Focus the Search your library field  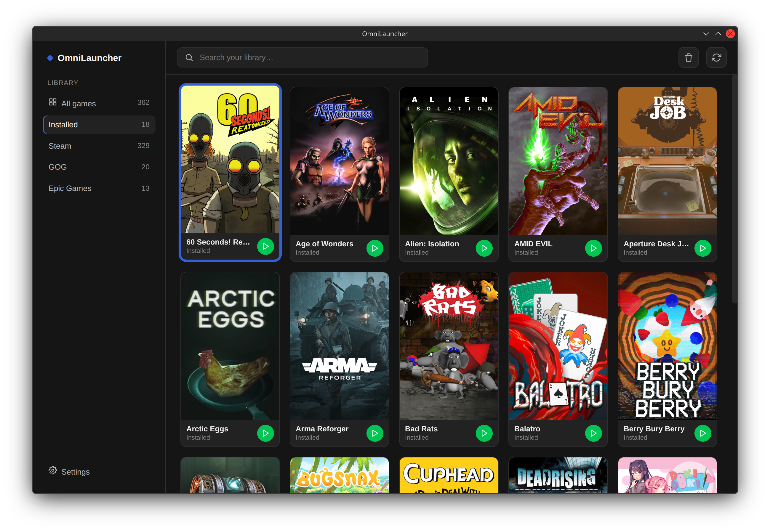(302, 58)
